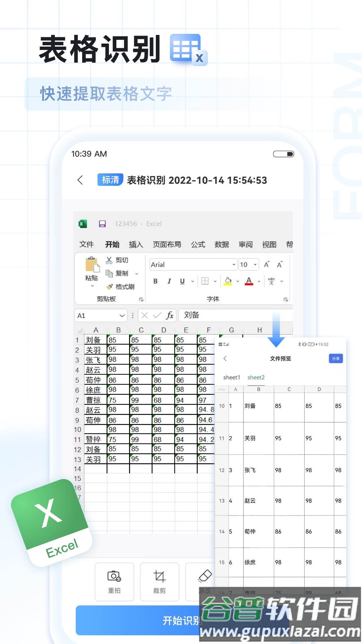Tap the back arrow beside 标清

(x=80, y=180)
